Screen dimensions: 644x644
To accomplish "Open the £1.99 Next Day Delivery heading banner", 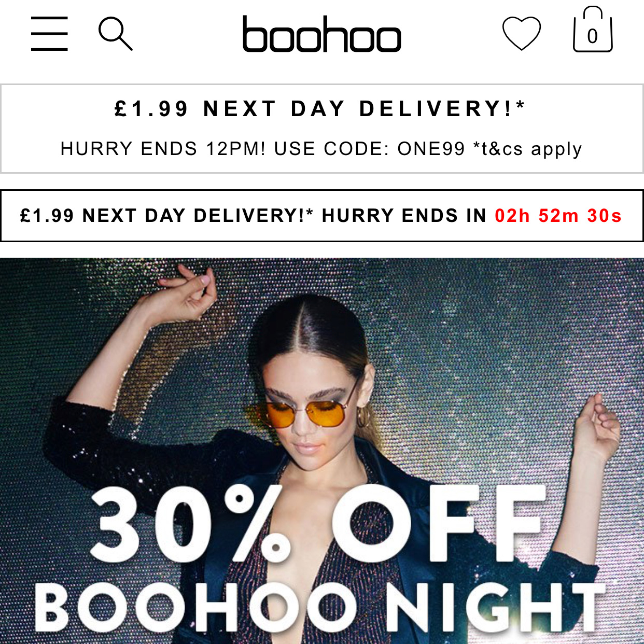I will click(x=320, y=109).
